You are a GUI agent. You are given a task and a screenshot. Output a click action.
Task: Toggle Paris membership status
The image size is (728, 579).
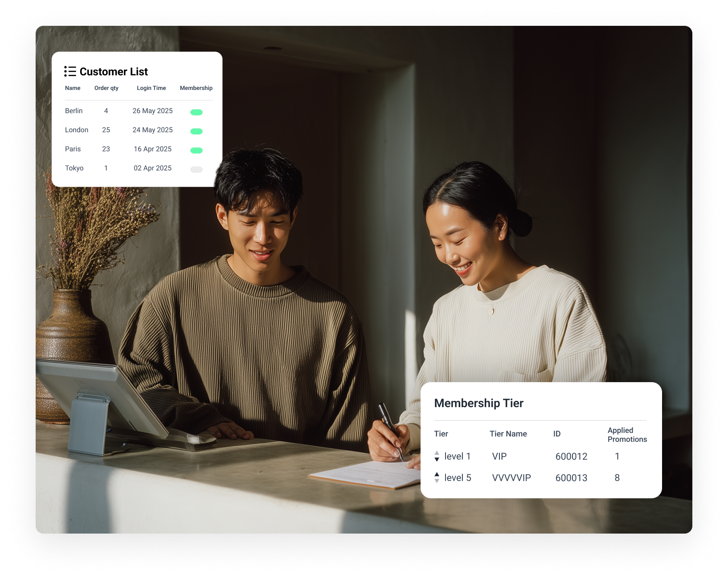196,150
